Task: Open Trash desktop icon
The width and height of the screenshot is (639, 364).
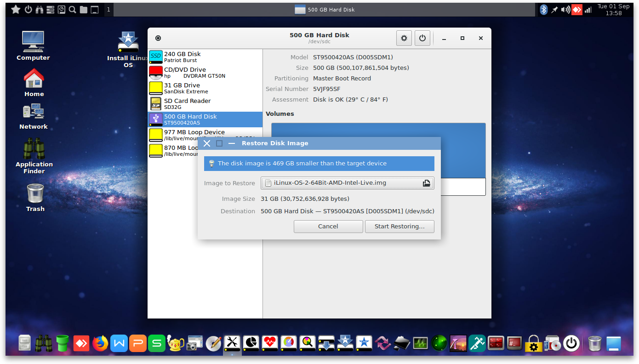Action: (x=35, y=198)
